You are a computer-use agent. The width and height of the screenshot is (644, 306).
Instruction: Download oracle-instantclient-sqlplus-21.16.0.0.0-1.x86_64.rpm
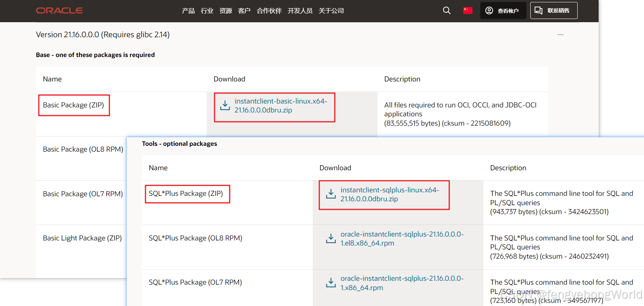tap(402, 283)
